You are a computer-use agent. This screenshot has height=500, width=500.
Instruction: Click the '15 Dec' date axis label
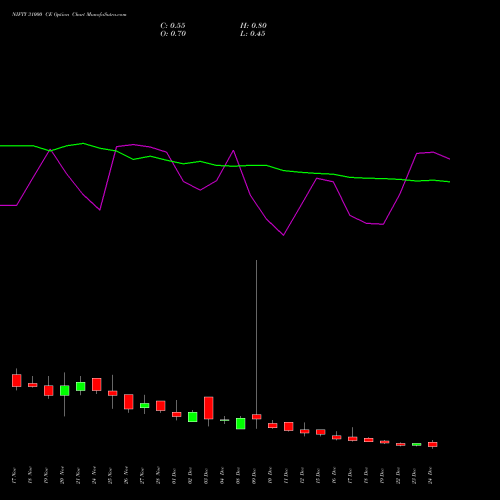click(x=318, y=476)
